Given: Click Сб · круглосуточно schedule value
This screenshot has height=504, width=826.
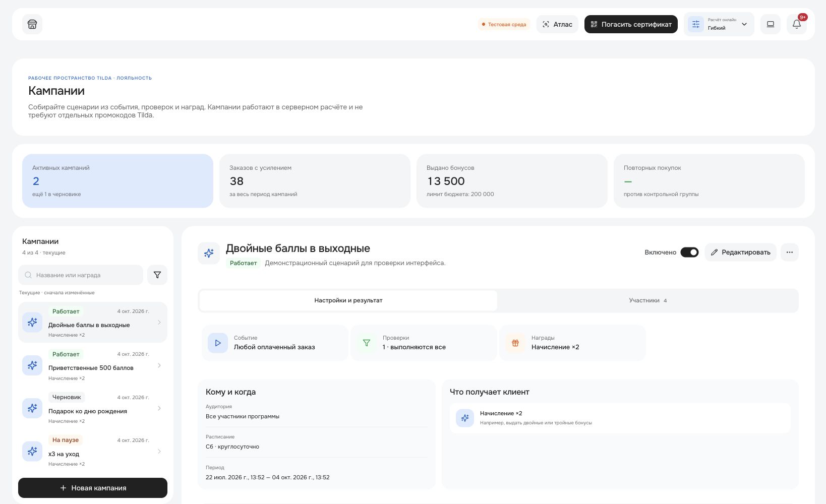Looking at the screenshot, I should (232, 447).
